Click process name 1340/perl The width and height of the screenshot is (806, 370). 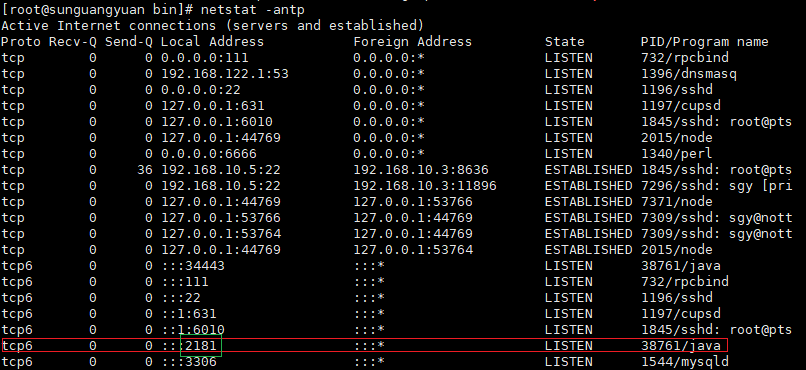[x=676, y=153]
